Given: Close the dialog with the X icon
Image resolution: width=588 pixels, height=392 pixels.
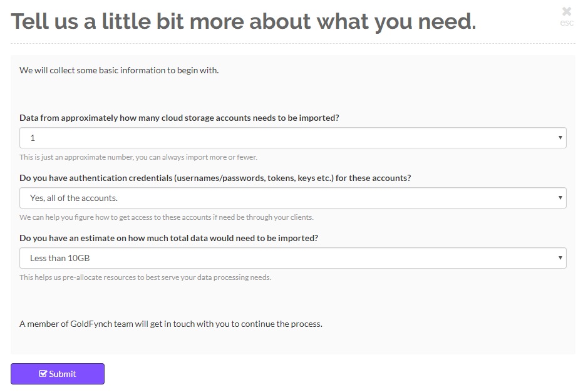Looking at the screenshot, I should [x=567, y=11].
